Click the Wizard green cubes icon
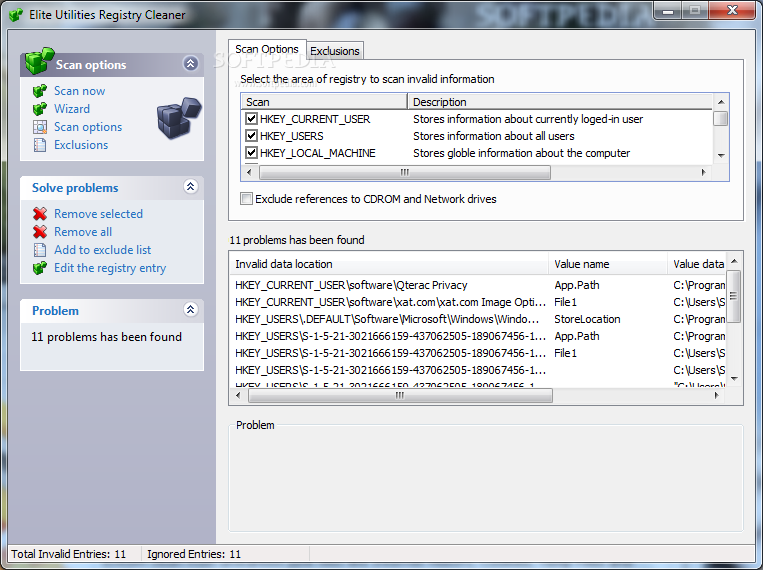 pyautogui.click(x=40, y=109)
